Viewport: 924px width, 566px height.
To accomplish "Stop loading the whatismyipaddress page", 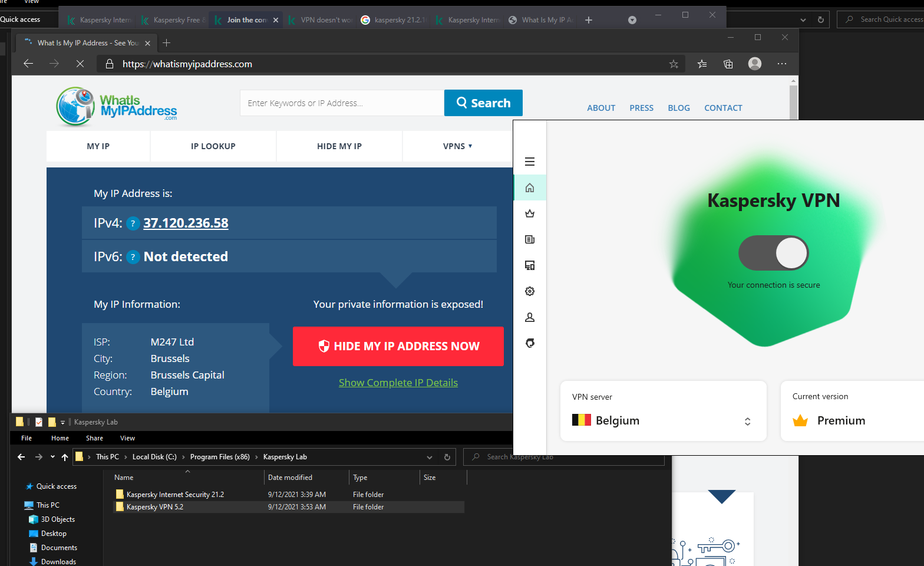I will (80, 64).
